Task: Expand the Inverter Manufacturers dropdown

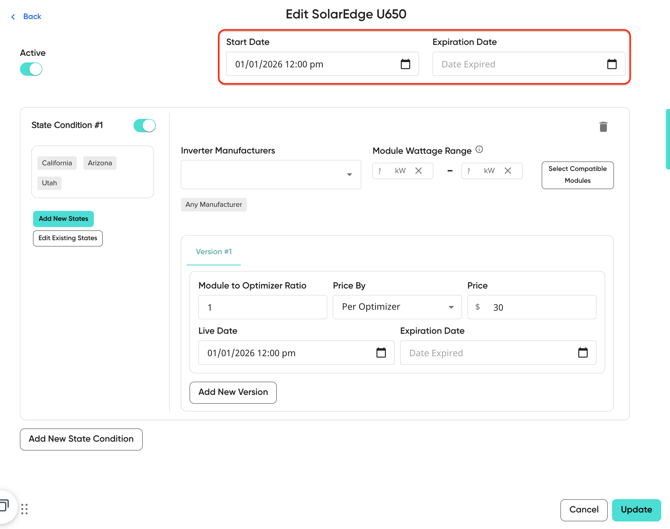Action: coord(271,174)
